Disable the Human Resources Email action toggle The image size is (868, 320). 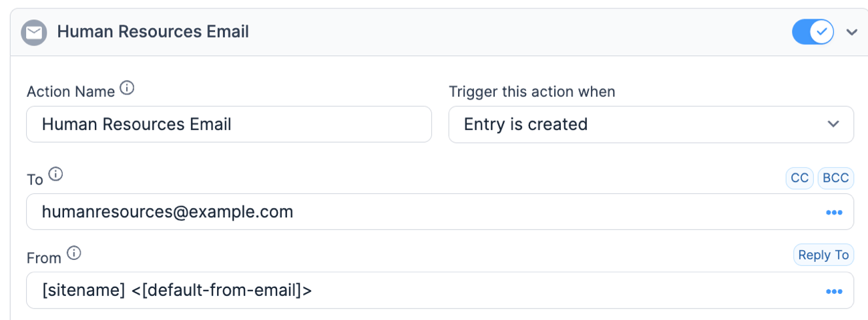pyautogui.click(x=813, y=31)
